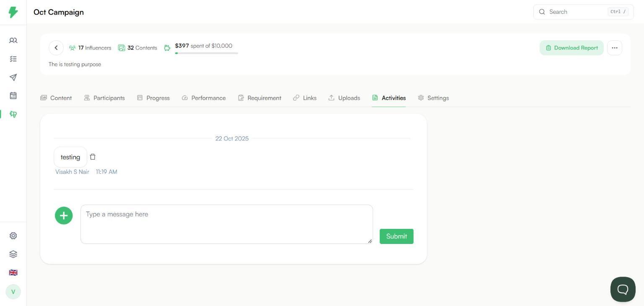Image resolution: width=644 pixels, height=306 pixels.
Task: Click the magnifier icon in search box
Action: pyautogui.click(x=542, y=12)
